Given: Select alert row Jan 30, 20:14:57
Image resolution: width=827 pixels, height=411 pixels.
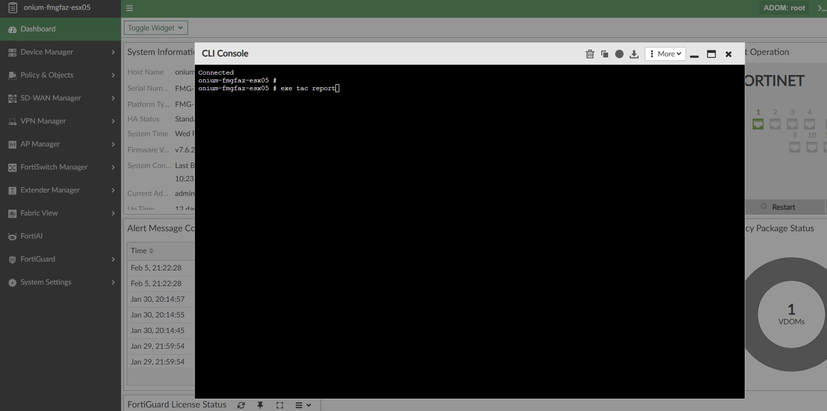Looking at the screenshot, I should tap(161, 299).
